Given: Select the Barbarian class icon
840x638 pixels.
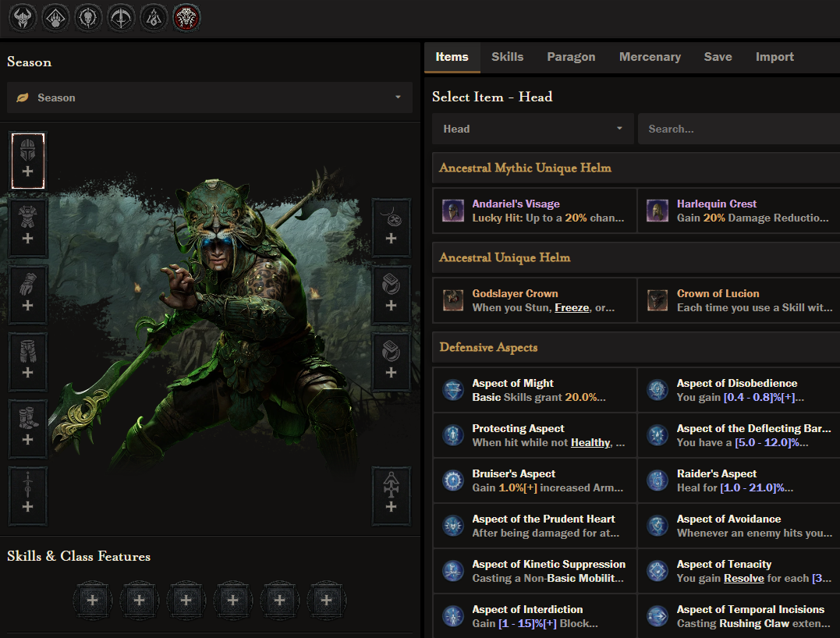Looking at the screenshot, I should click(x=23, y=18).
